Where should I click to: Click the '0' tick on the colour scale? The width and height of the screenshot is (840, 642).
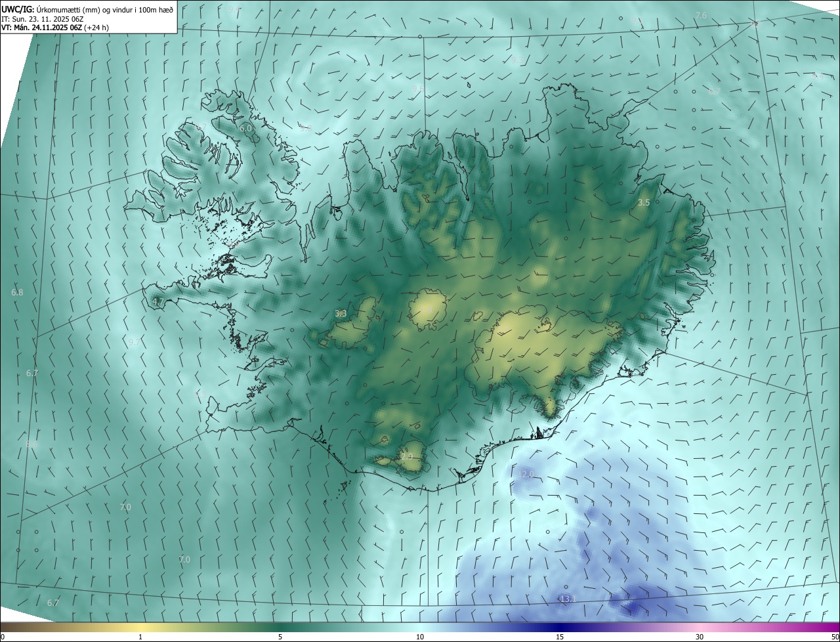3,637
